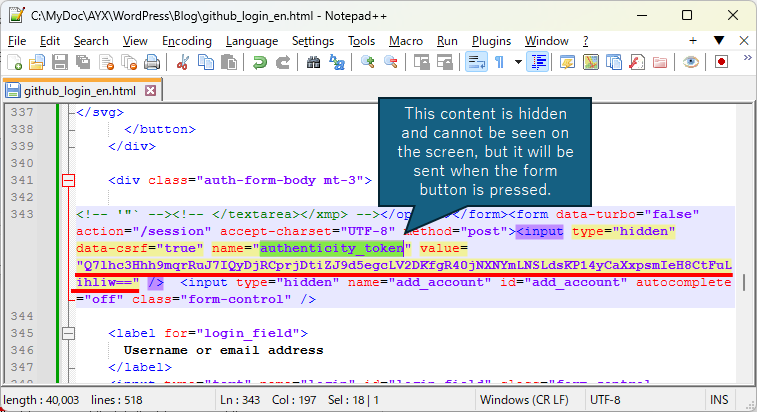Open the Windows (CR LF) line-ending selector in the status bar
Screen dimensions: 757x412
[x=524, y=400]
